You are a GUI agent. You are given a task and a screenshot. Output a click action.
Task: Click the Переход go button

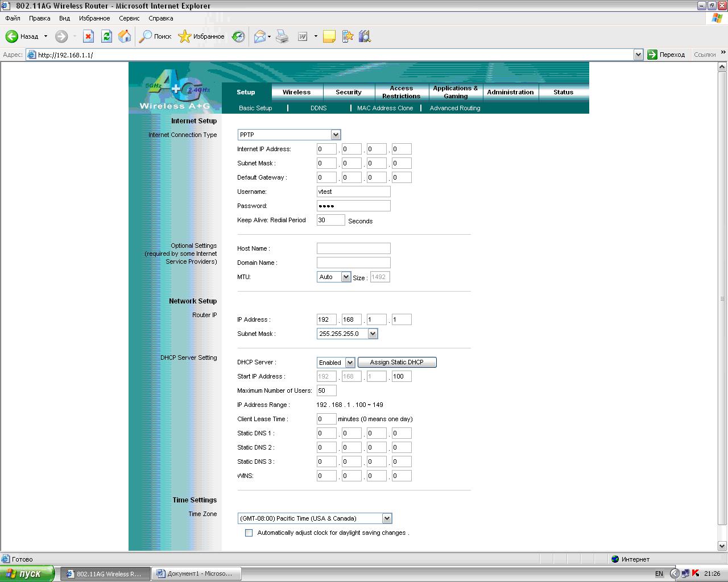point(667,55)
